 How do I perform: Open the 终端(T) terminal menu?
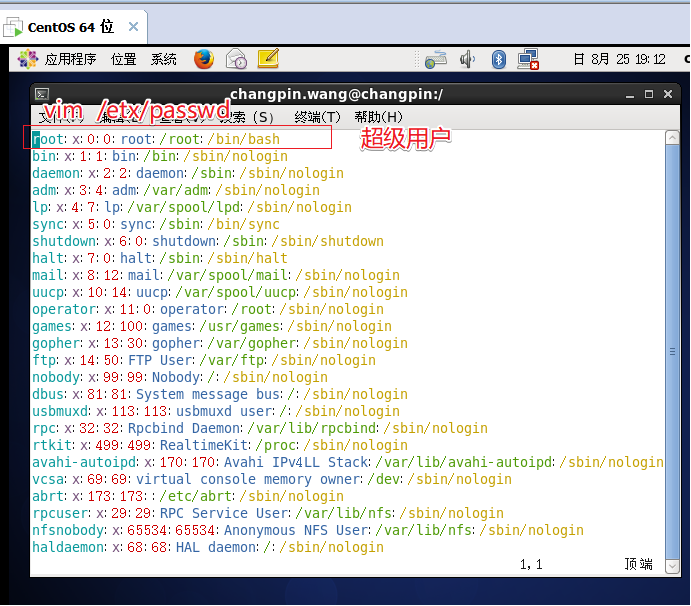click(x=317, y=117)
